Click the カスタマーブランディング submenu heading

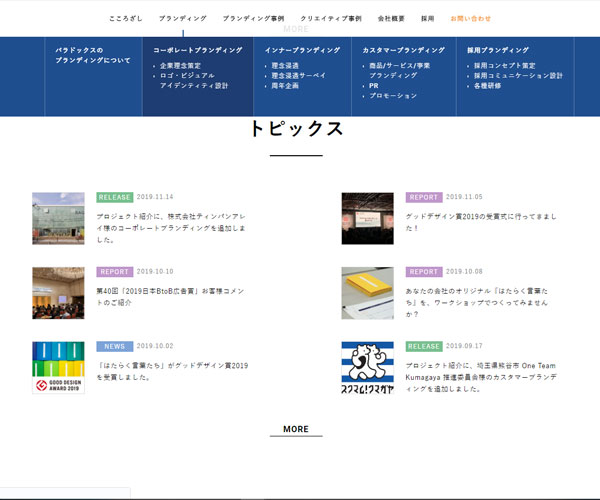click(403, 49)
